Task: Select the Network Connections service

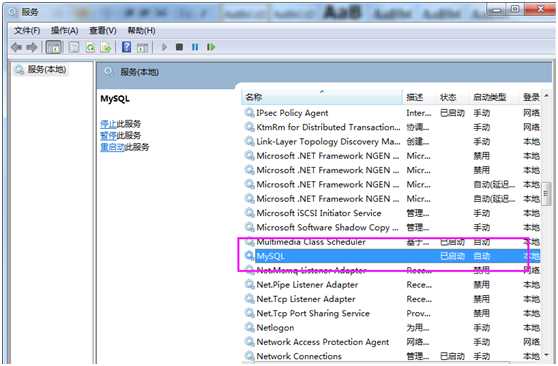Action: click(391, 356)
